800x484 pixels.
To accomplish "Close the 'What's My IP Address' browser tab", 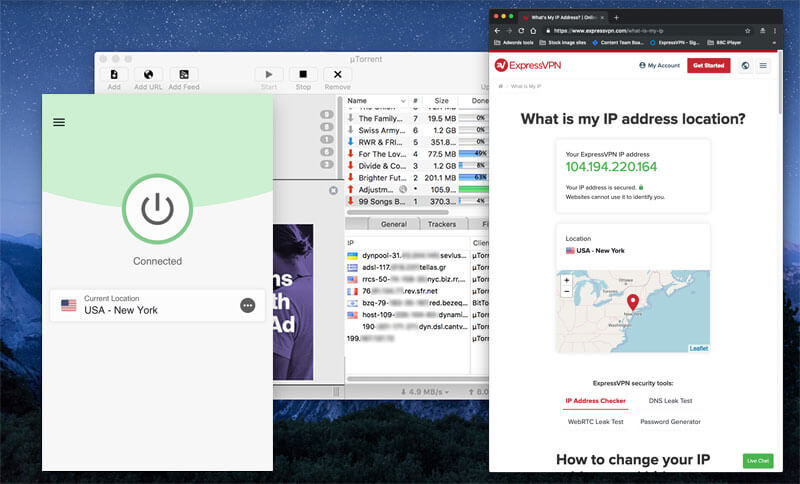I will pyautogui.click(x=602, y=17).
